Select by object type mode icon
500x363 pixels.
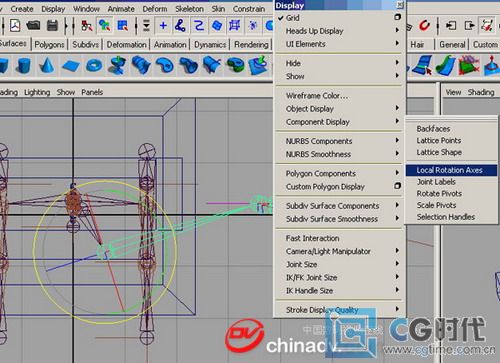[105, 26]
